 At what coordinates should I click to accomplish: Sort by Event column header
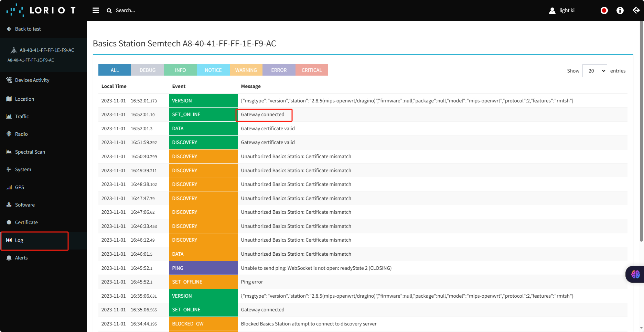click(x=179, y=86)
